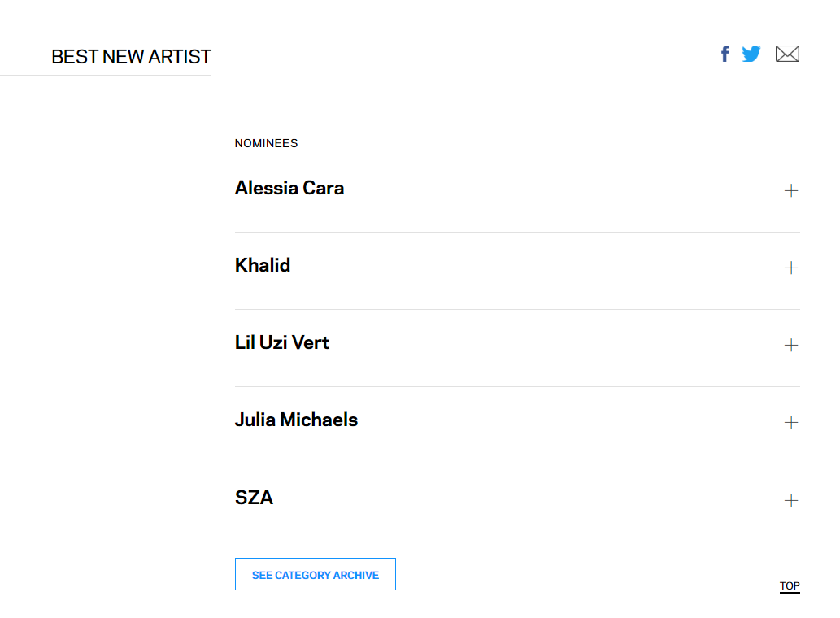Click the divider line below Alessia Cara

tap(517, 232)
